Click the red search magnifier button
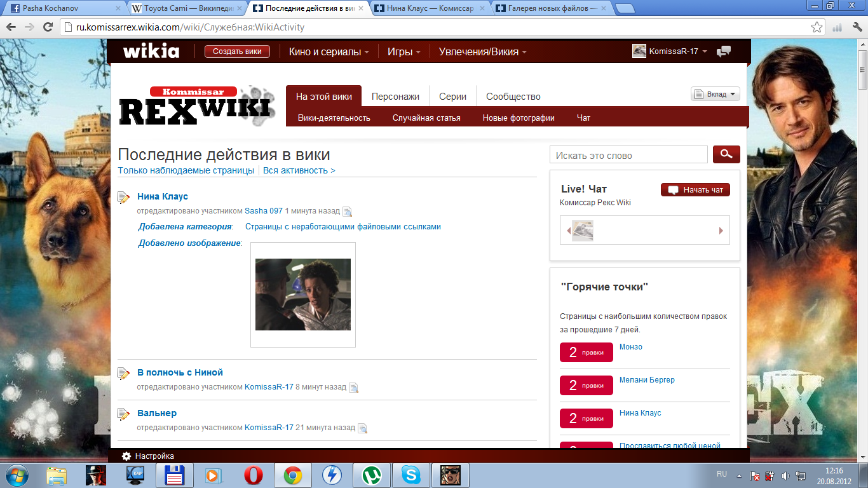Screen dimensions: 868x488 pos(726,154)
